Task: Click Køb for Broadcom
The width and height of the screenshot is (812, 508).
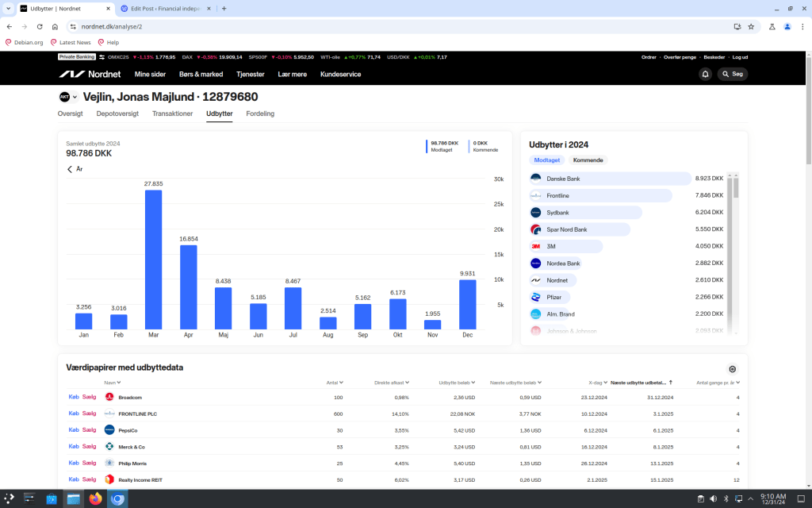Action: click(74, 397)
